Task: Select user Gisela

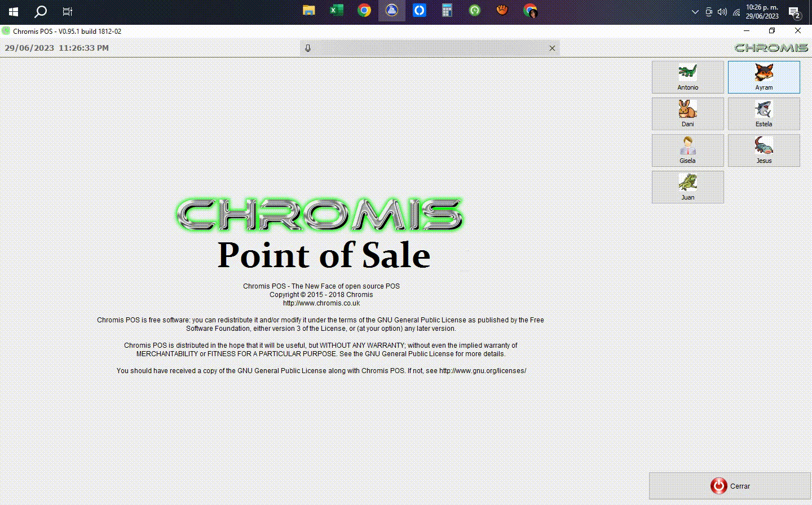Action: 687,150
